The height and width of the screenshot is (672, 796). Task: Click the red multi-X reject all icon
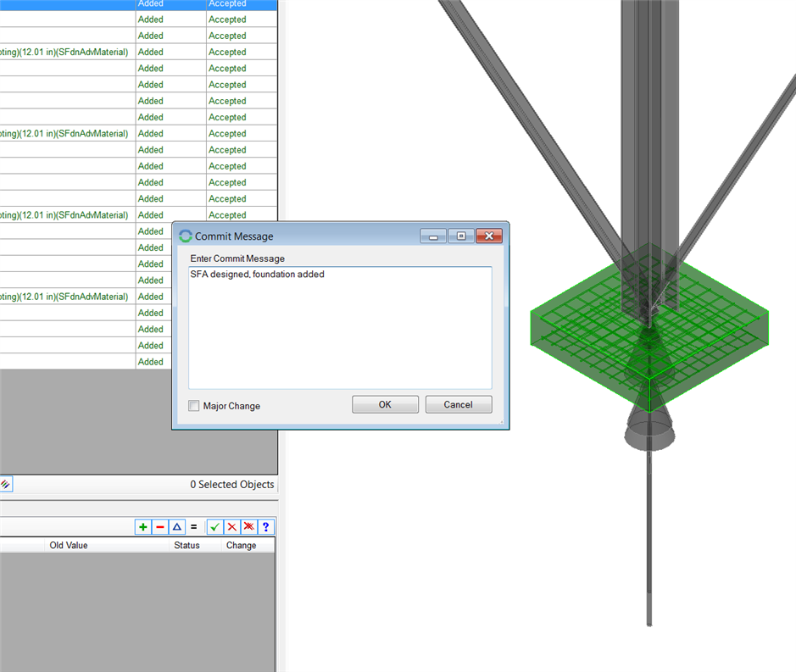pos(249,527)
